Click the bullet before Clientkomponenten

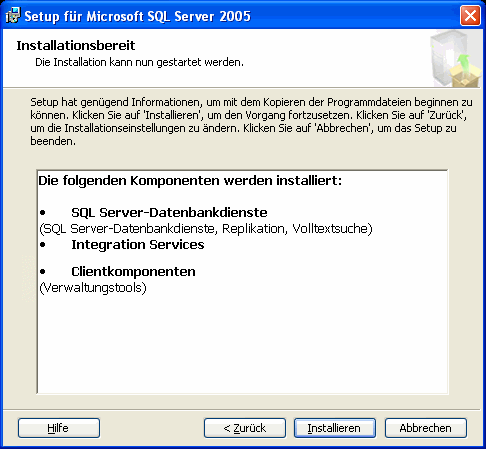42,272
